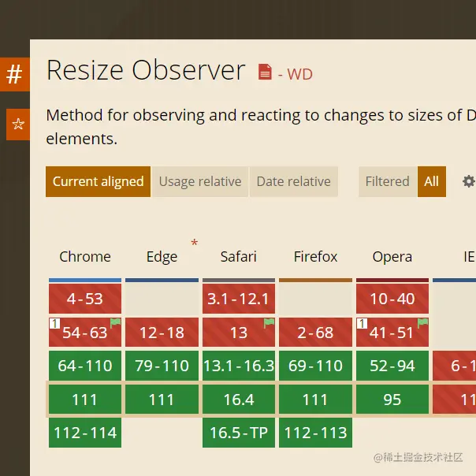
Task: Click the Firefox column header
Action: [x=315, y=257]
